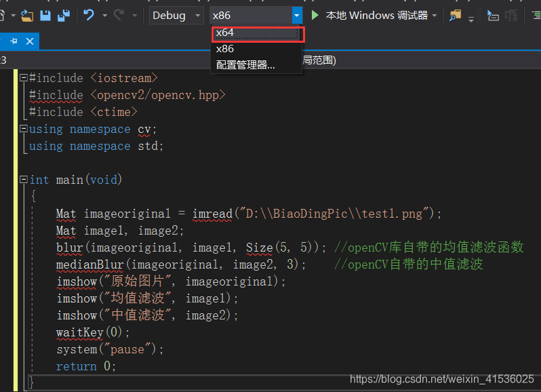Click the blur function call
The height and width of the screenshot is (392, 541).
69,248
